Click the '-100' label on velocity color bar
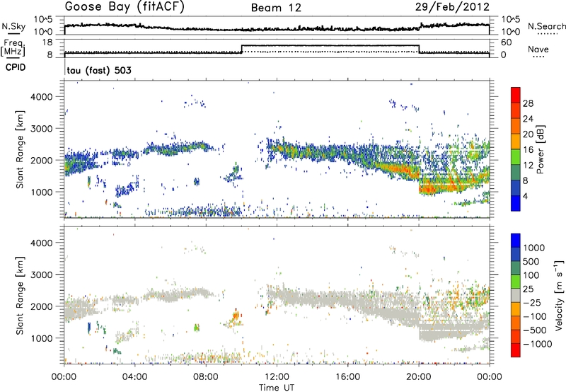Viewport: 566px width, 392px height. 535,316
